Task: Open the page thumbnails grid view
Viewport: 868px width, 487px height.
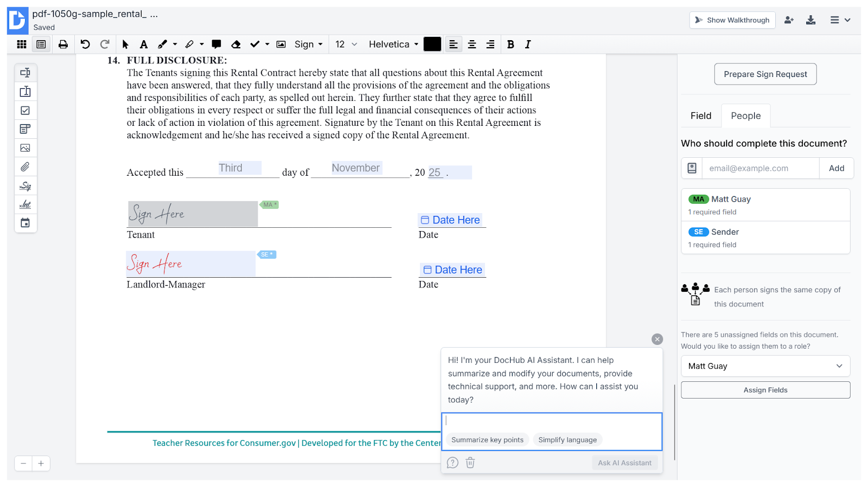Action: (x=22, y=44)
